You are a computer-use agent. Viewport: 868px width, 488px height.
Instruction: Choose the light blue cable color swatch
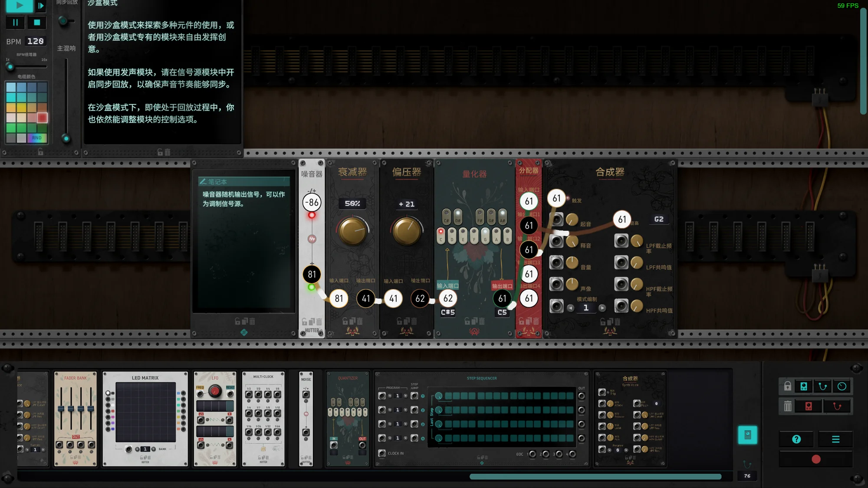click(11, 87)
